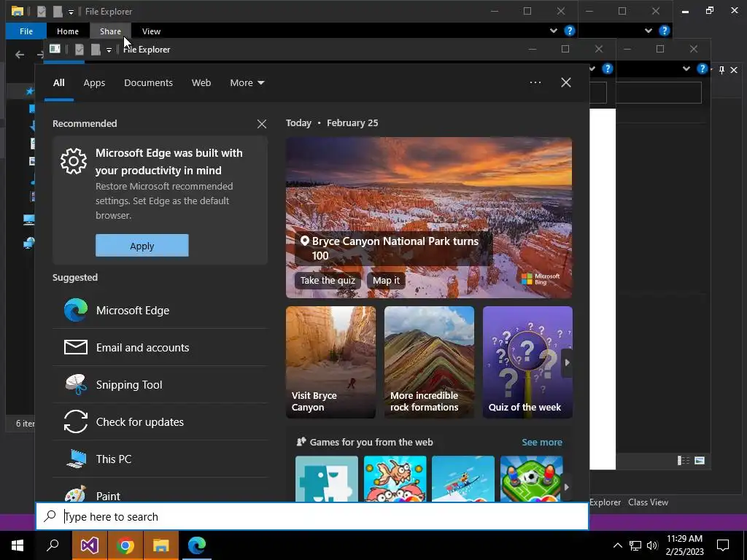Viewport: 747px width, 560px height.
Task: Click the Map it button
Action: [x=387, y=281]
